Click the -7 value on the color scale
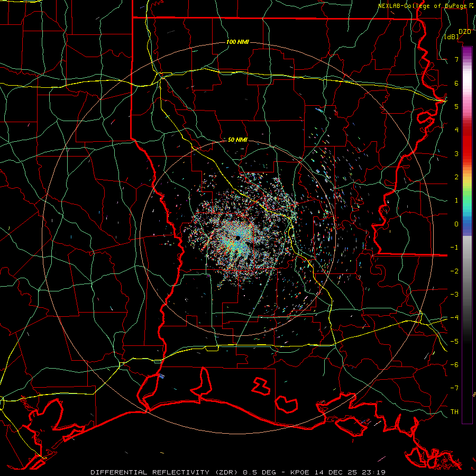Image resolution: width=476 pixels, height=476 pixels. [454, 388]
